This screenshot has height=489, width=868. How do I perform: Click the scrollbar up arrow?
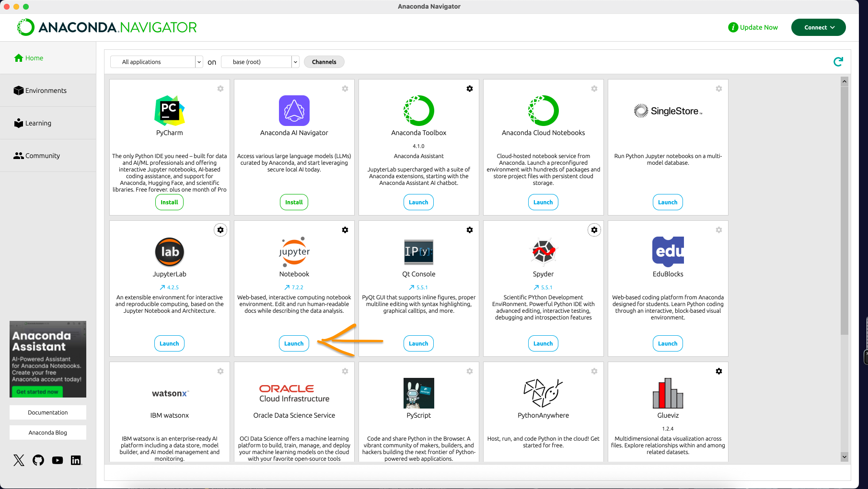(845, 81)
